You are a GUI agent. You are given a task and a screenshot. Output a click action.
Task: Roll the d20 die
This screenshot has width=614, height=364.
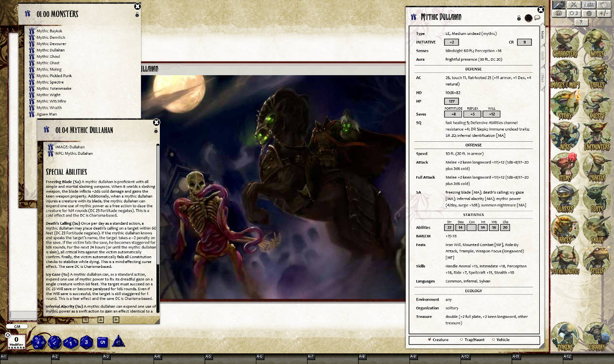click(38, 342)
